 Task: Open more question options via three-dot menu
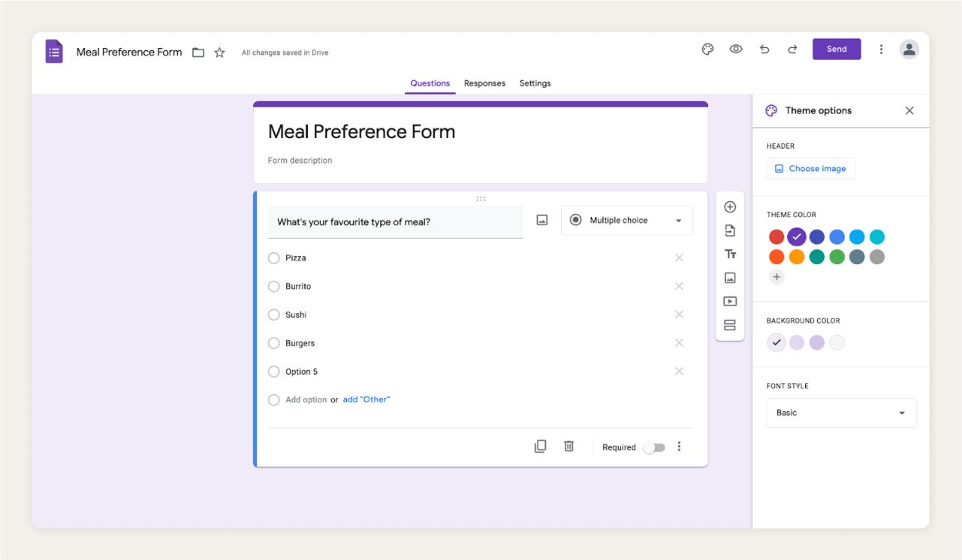pyautogui.click(x=679, y=446)
